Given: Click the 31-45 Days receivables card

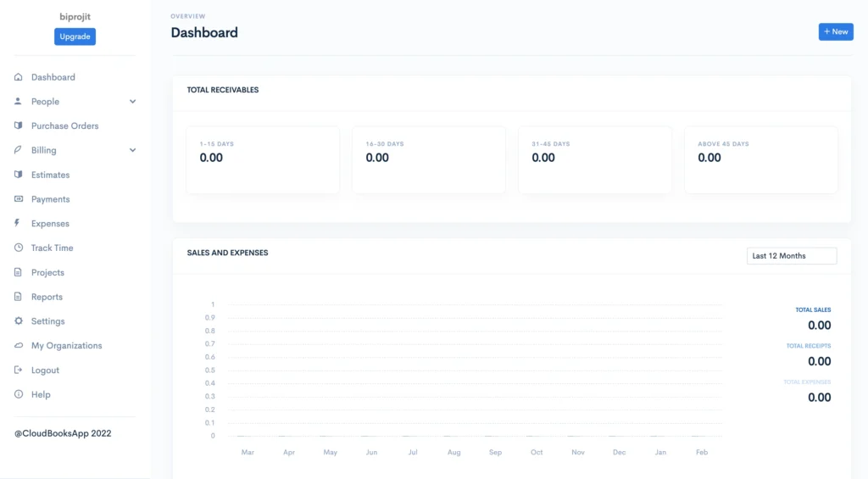Looking at the screenshot, I should coord(595,160).
